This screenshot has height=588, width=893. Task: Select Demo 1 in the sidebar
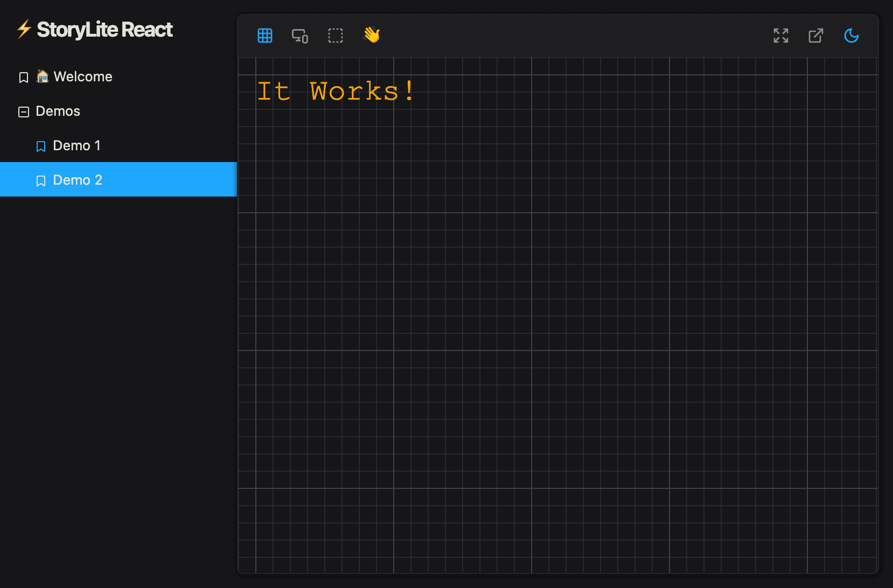click(x=76, y=145)
